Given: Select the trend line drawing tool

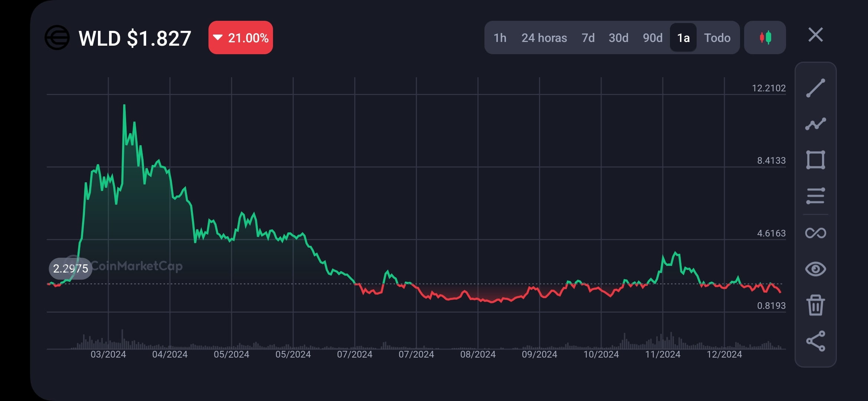Looking at the screenshot, I should point(815,88).
